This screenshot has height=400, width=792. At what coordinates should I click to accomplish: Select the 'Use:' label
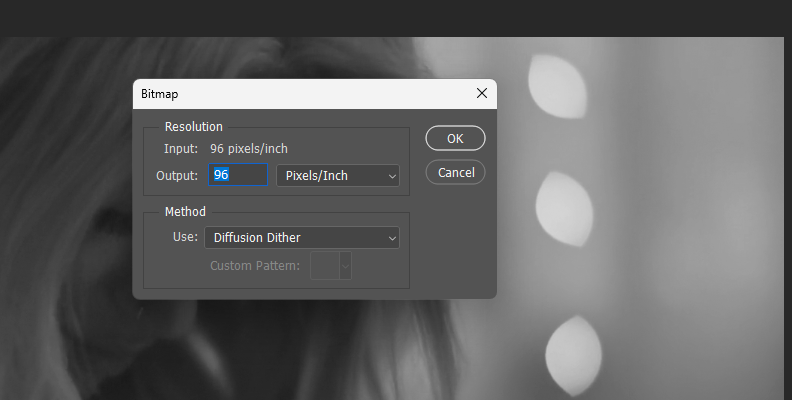pyautogui.click(x=185, y=237)
